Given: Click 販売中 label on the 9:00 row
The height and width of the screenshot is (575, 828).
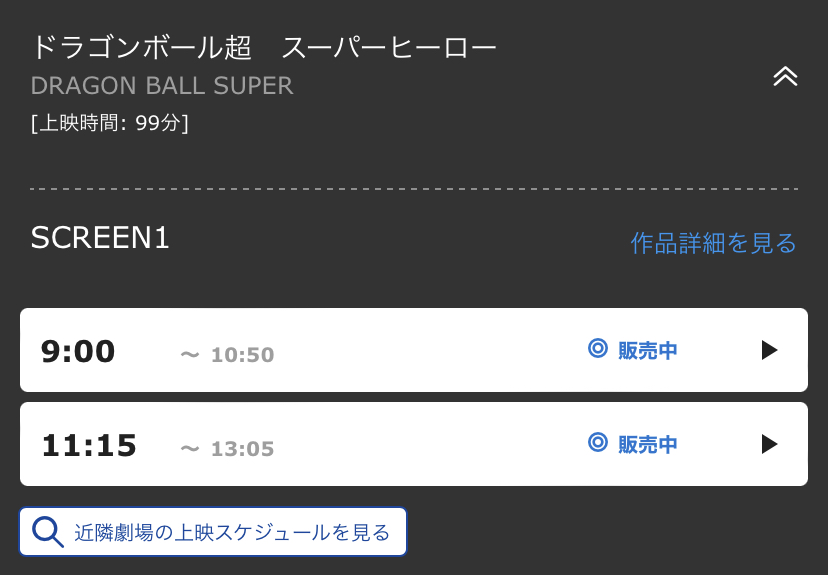Looking at the screenshot, I should point(647,351).
